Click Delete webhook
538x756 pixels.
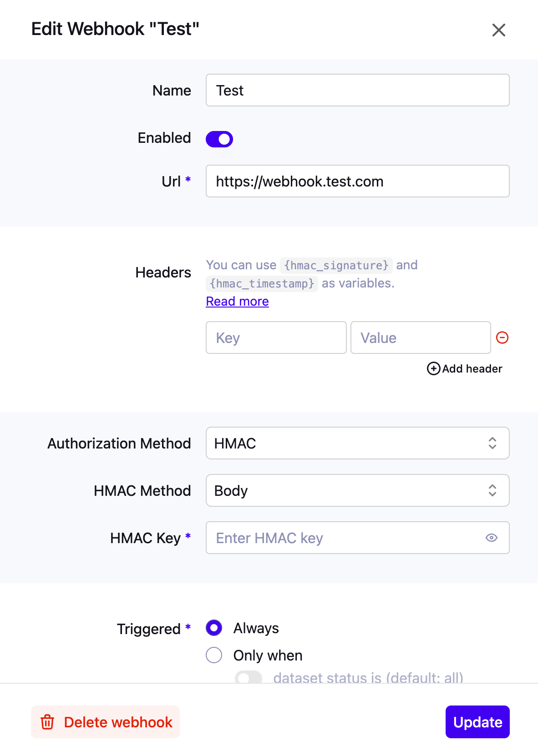point(105,722)
